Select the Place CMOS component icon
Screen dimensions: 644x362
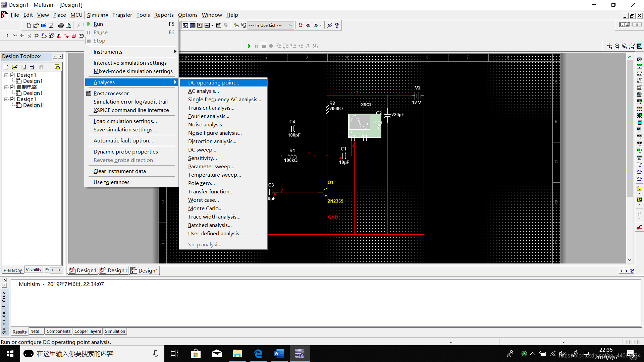(52, 36)
